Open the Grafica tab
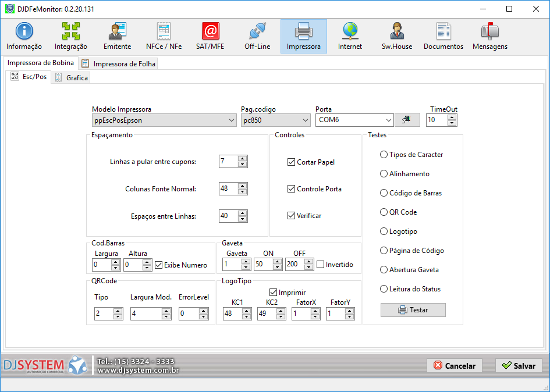The image size is (550, 392). [72, 77]
